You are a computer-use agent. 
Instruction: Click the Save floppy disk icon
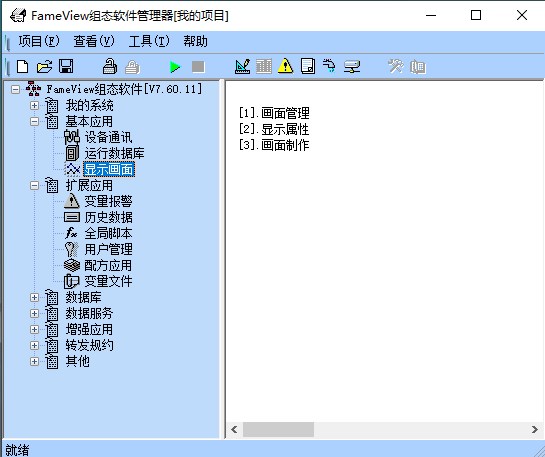click(66, 66)
